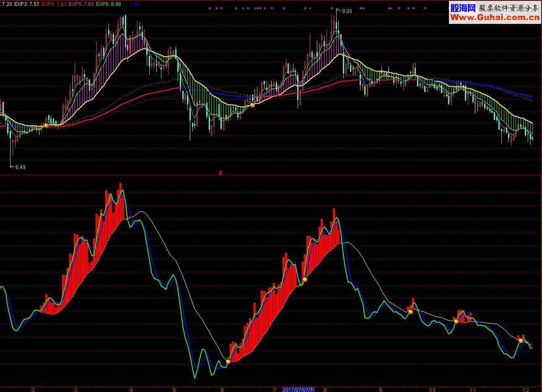Jump to month 10 on the time axis
The height and width of the screenshot is (392, 542).
[433, 389]
